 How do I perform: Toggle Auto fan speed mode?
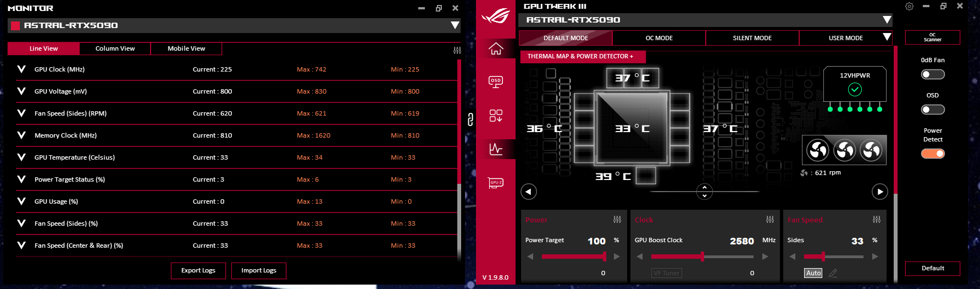813,273
